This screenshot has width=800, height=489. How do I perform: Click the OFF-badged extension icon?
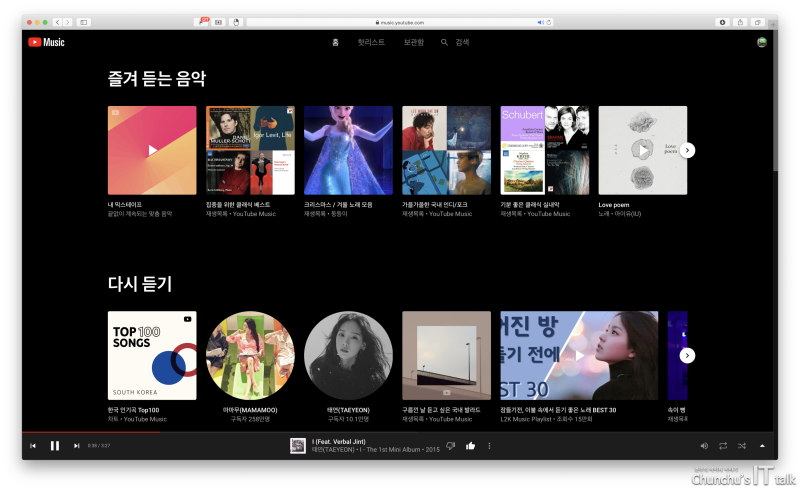click(x=203, y=22)
